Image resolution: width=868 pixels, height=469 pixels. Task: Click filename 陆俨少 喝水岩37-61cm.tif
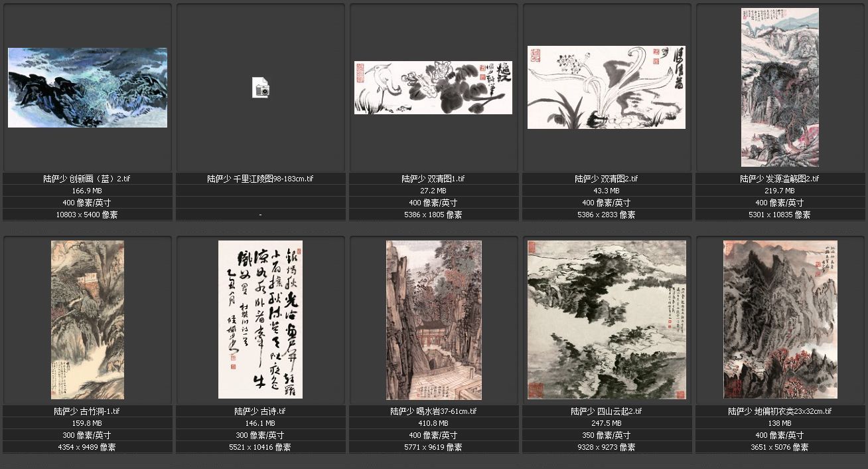433,411
